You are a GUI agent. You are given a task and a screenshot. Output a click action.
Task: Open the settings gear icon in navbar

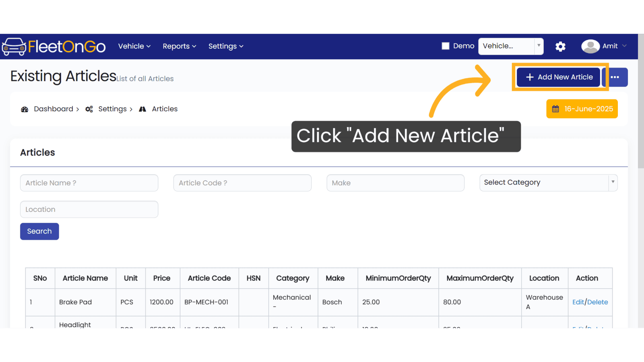[560, 47]
